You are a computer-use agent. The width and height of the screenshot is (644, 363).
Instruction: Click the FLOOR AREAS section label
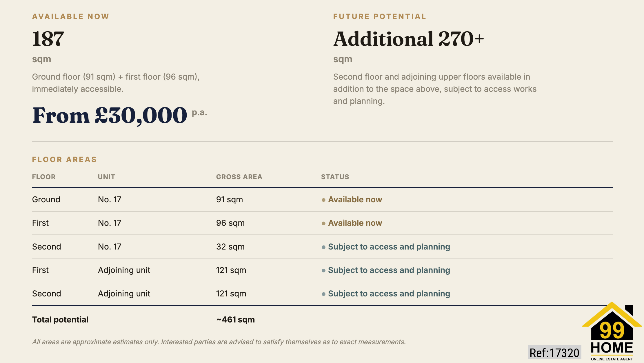tap(64, 159)
